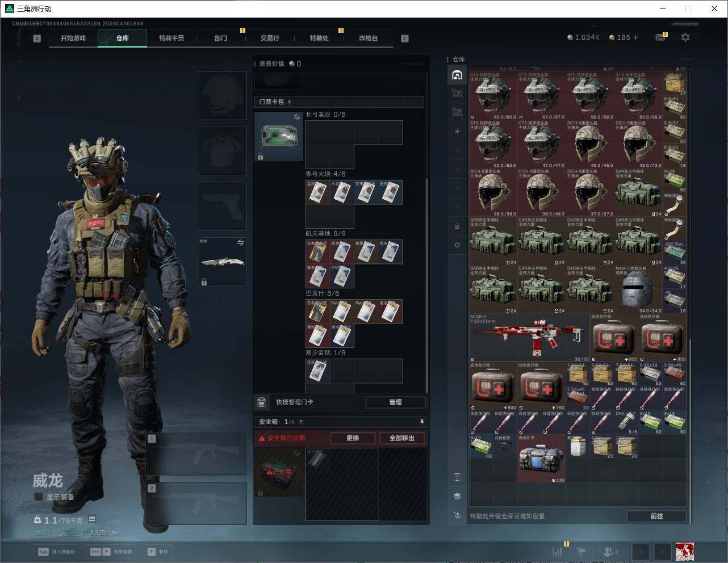
Task: Click the help icon beside 门禁卡包
Action: click(289, 102)
